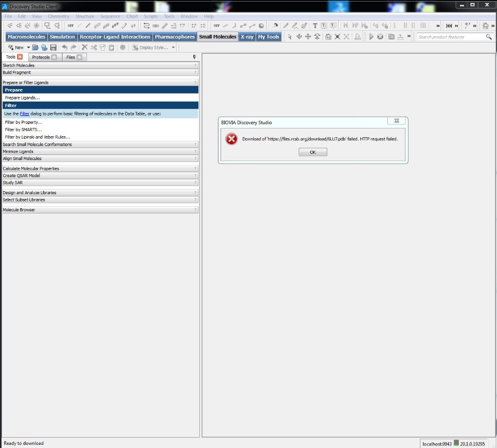Viewport: 497px width, 448px height.
Task: Click localhost:9943 in the status bar
Action: pos(437,444)
